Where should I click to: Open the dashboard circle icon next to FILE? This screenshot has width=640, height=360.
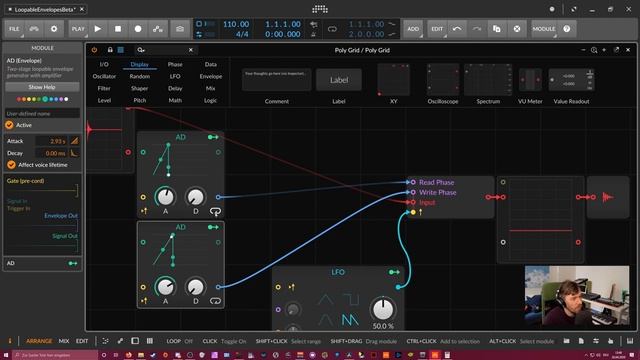click(x=54, y=29)
